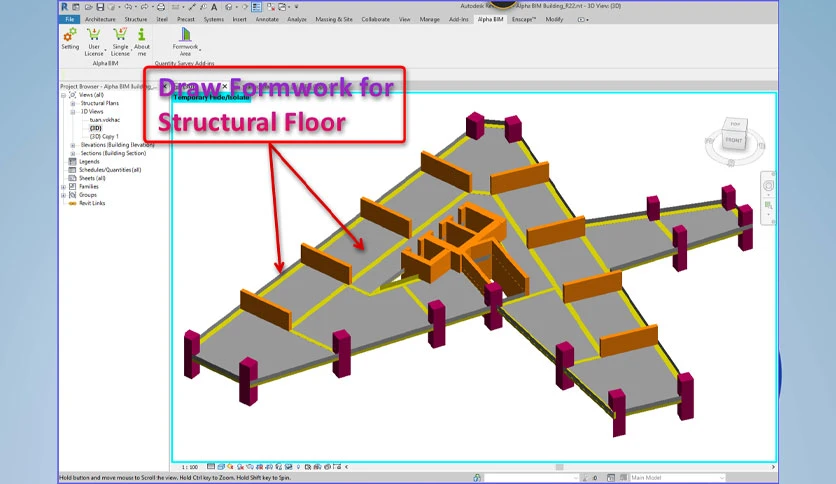Collapse the 3D Views node
This screenshot has height=484, width=836.
(x=73, y=112)
